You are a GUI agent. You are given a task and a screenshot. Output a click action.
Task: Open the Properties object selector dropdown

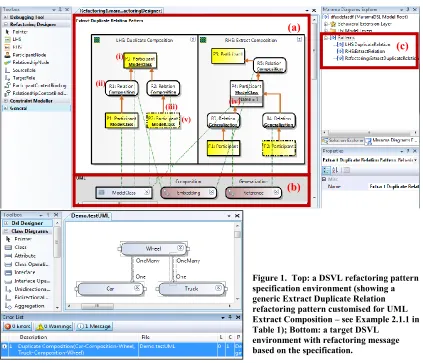tap(415, 160)
